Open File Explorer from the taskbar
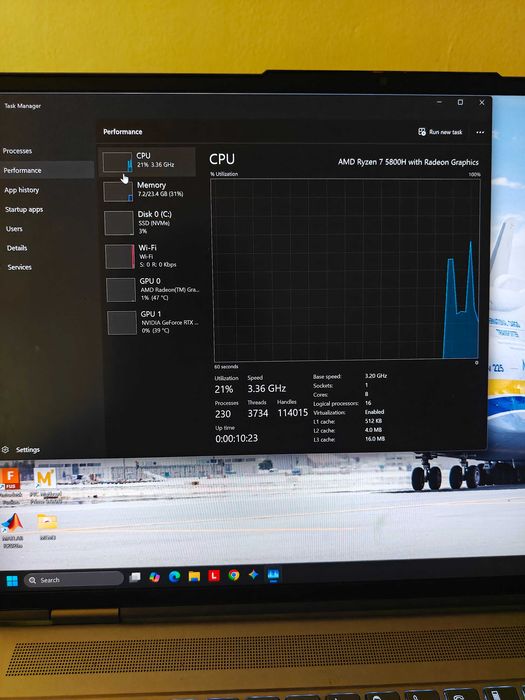Screen dimensions: 525x700 coord(194,576)
